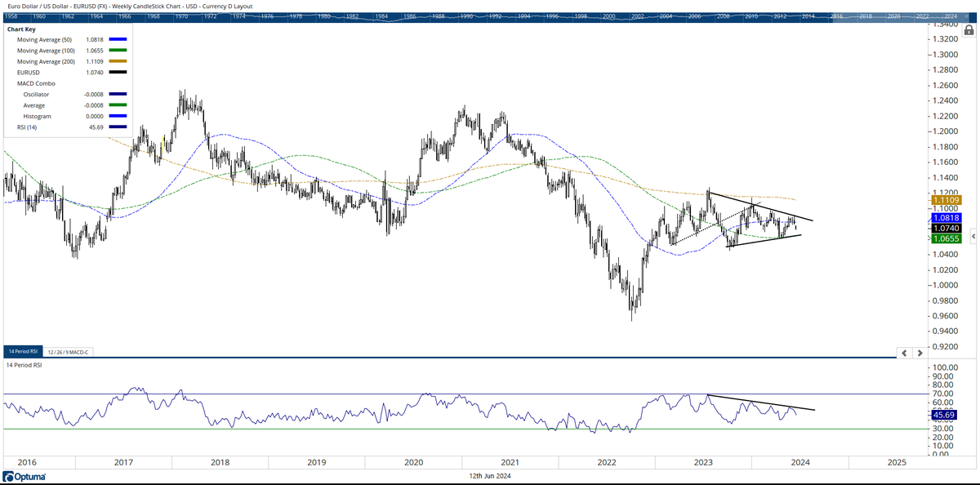This screenshot has height=485, width=980.
Task: Click the 1.0818 value in the Chart Key
Action: tap(94, 39)
